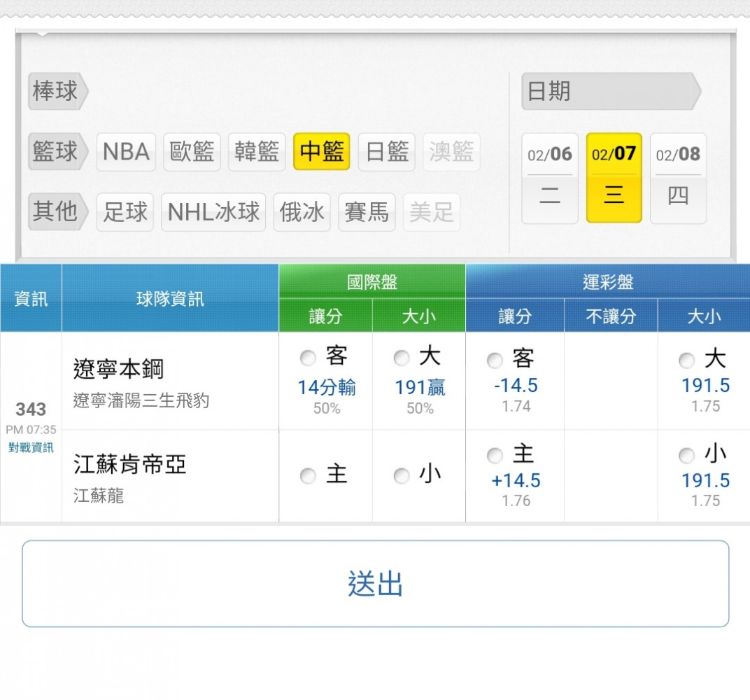Choose the highlighted 中籃 league filter
The image size is (750, 700).
pyautogui.click(x=322, y=152)
